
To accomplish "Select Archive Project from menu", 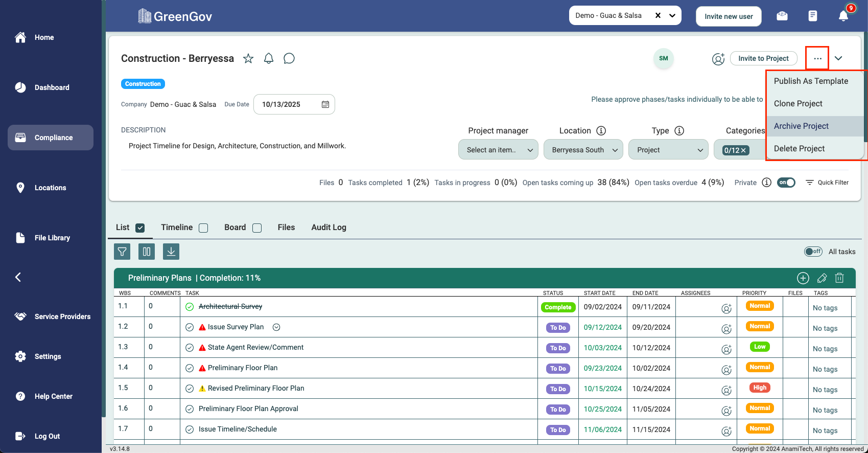I will pyautogui.click(x=801, y=126).
